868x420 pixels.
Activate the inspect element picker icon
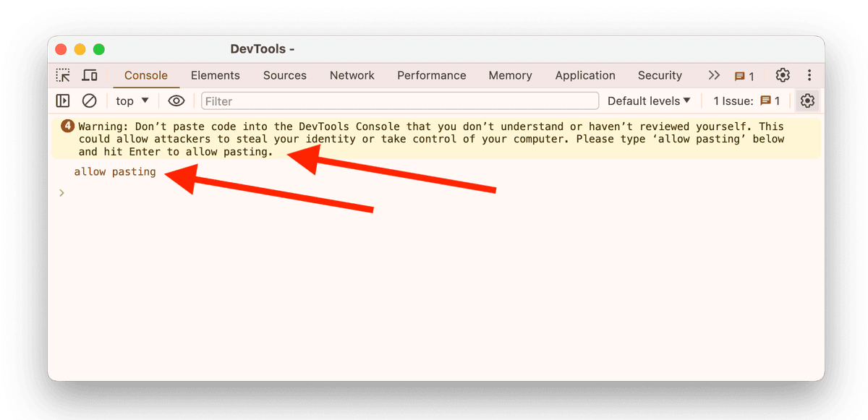(63, 75)
